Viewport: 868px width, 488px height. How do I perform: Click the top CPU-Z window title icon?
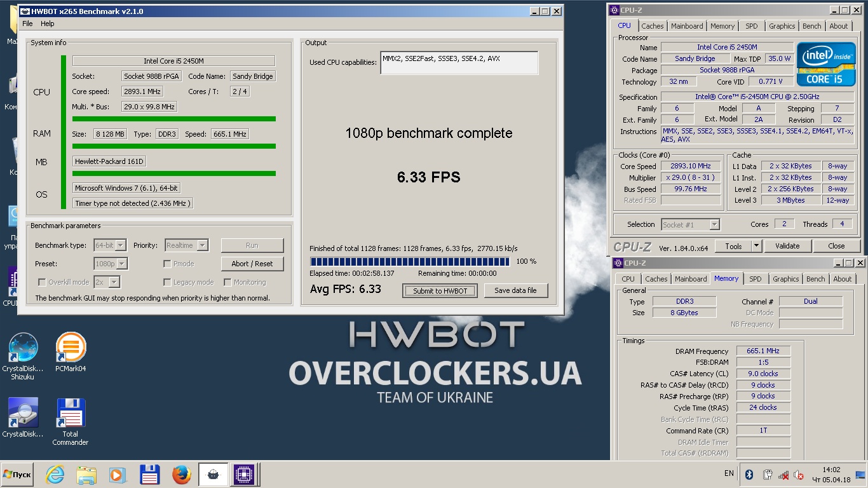[x=614, y=10]
